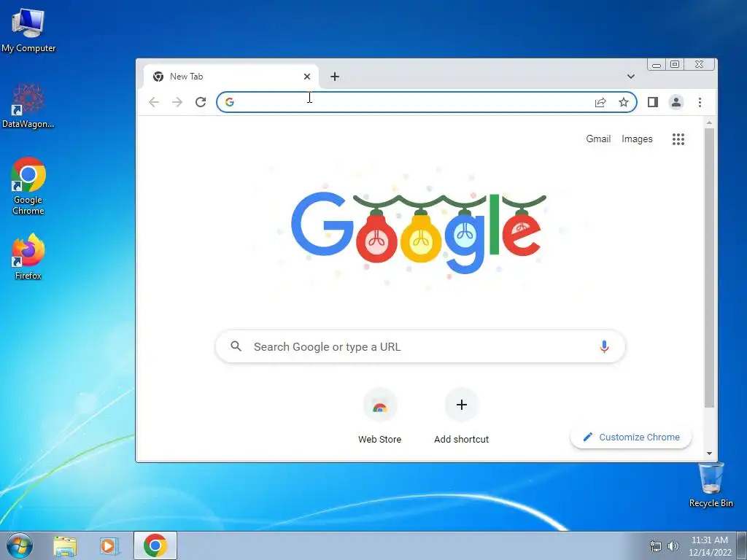
Task: Click the Chrome taskbar button
Action: click(x=155, y=545)
